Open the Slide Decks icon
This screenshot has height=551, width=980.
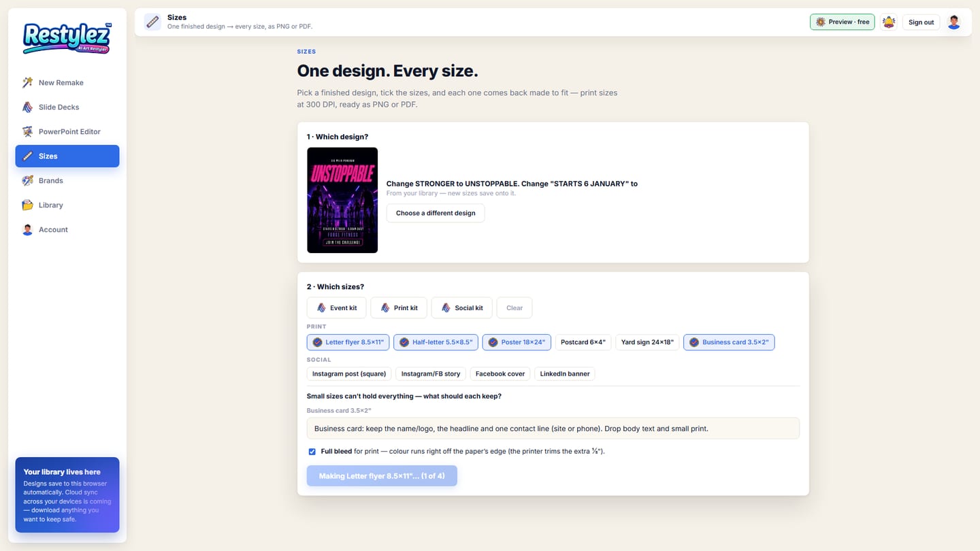pyautogui.click(x=27, y=107)
